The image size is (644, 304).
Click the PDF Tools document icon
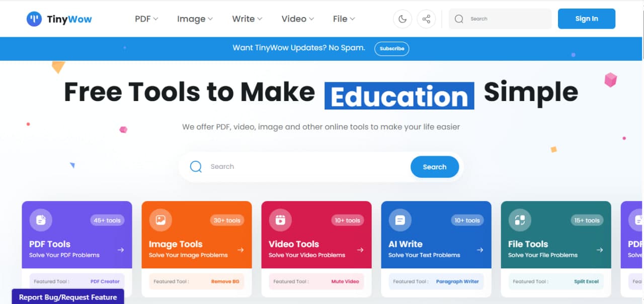41,220
